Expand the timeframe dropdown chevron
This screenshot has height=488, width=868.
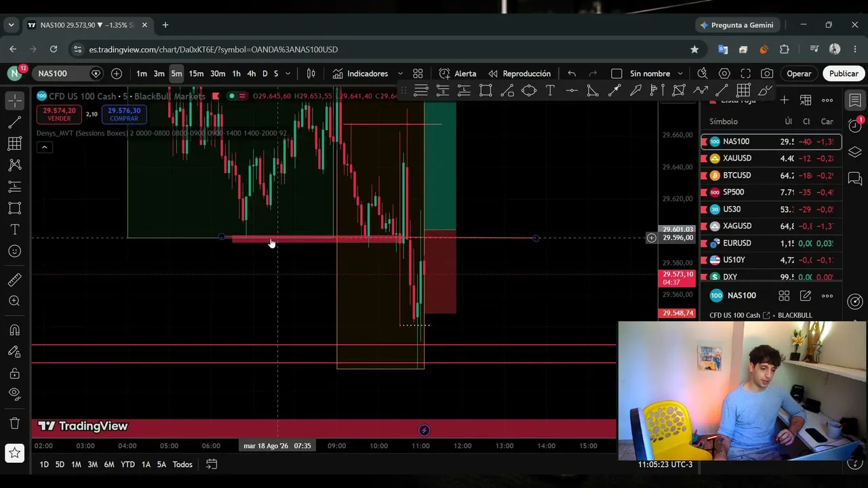(x=288, y=73)
